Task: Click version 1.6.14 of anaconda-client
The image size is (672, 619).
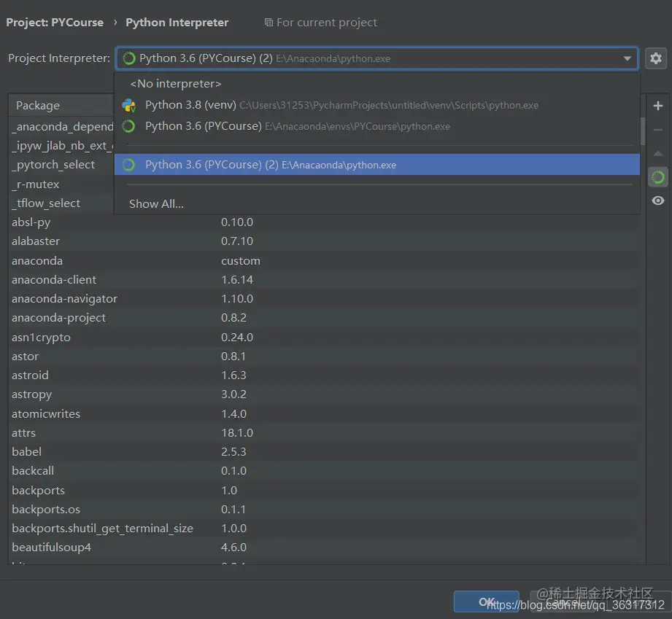Action: [237, 280]
